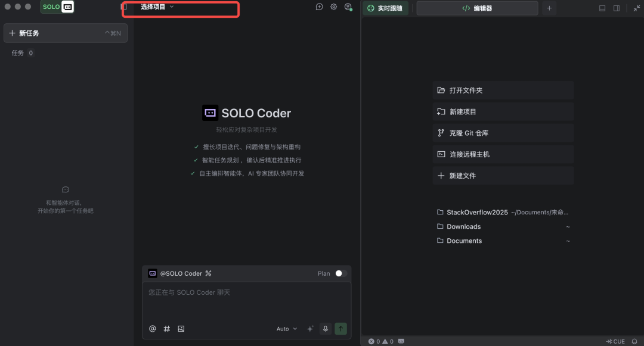Open tools icon next to @SOLO Coder
Image resolution: width=644 pixels, height=346 pixels.
[x=209, y=273]
